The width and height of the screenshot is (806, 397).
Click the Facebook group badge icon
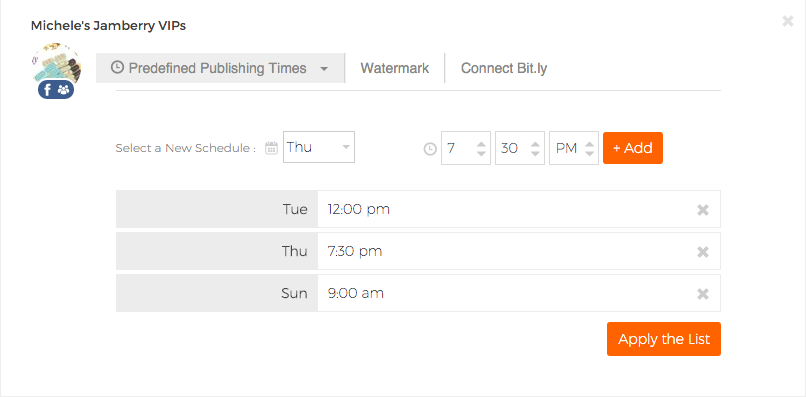pos(56,90)
